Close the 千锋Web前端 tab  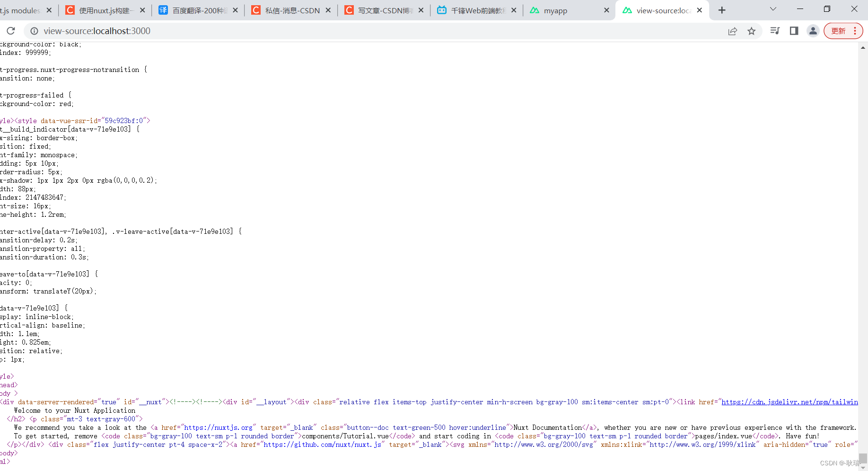(514, 10)
